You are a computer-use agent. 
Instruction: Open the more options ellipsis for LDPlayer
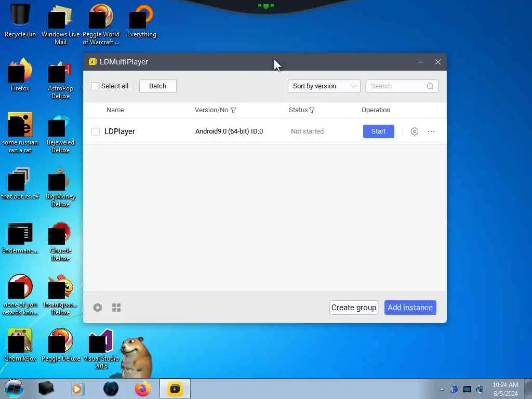431,131
